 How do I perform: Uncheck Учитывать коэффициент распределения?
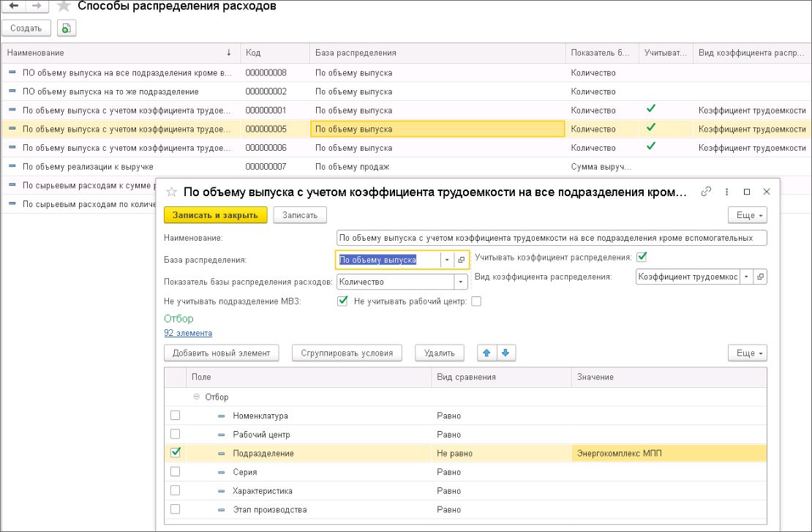642,257
